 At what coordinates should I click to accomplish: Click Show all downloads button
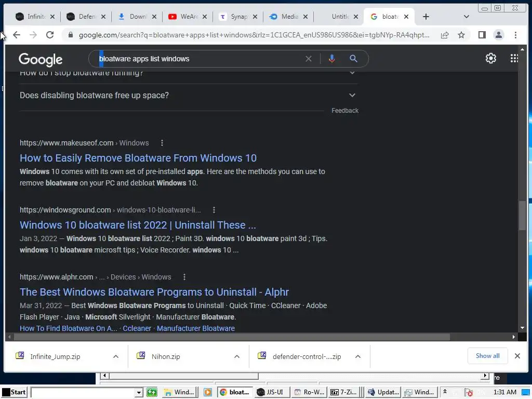coord(487,356)
